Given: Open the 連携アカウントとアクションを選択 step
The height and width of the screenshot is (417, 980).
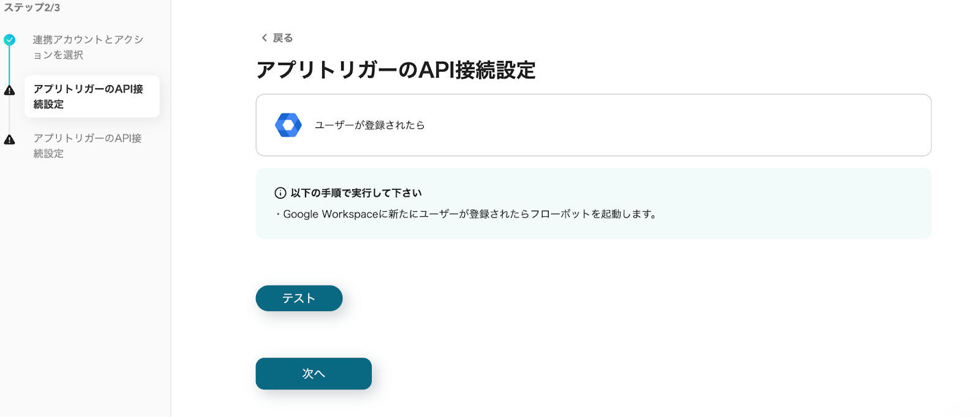Looking at the screenshot, I should click(x=88, y=47).
